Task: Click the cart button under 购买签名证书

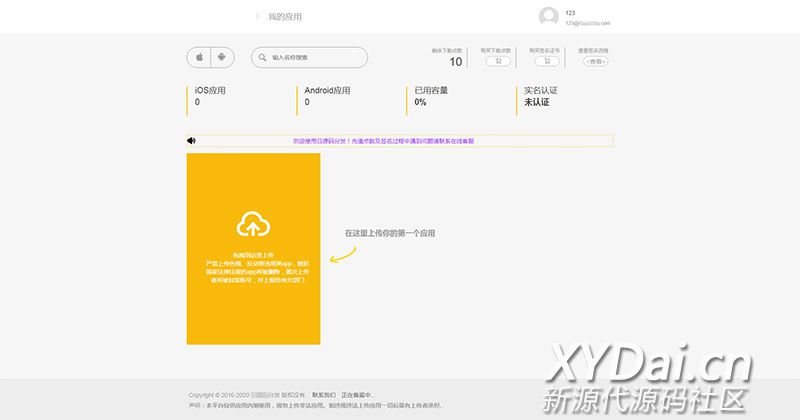Action: pyautogui.click(x=546, y=61)
